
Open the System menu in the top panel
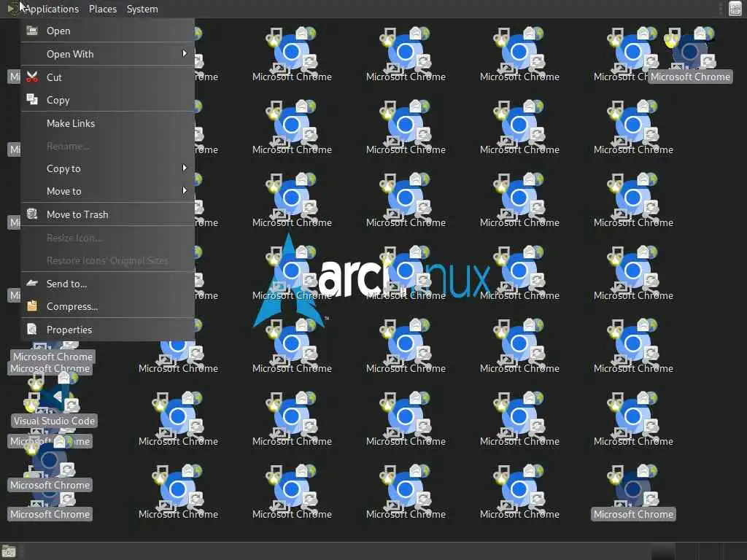click(x=142, y=9)
